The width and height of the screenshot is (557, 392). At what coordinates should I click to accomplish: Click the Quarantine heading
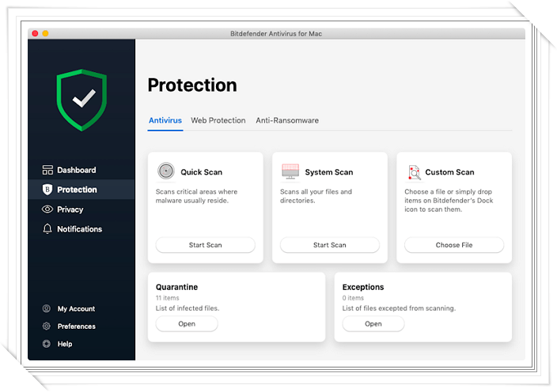point(177,287)
